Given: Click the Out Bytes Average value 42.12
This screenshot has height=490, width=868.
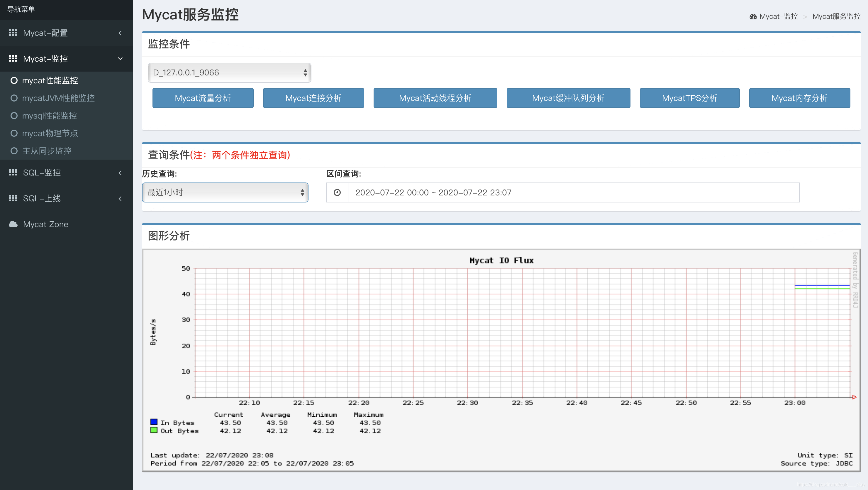Looking at the screenshot, I should click(x=277, y=431).
